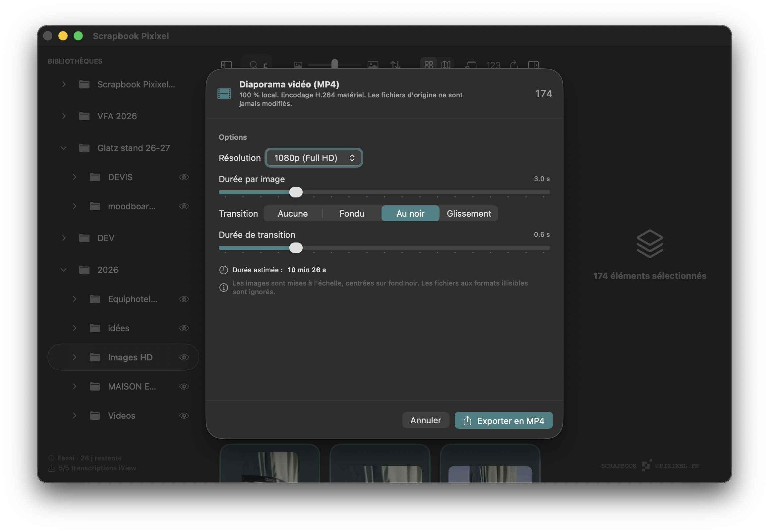The height and width of the screenshot is (532, 769).
Task: Open the sort order arrows icon
Action: tap(395, 64)
